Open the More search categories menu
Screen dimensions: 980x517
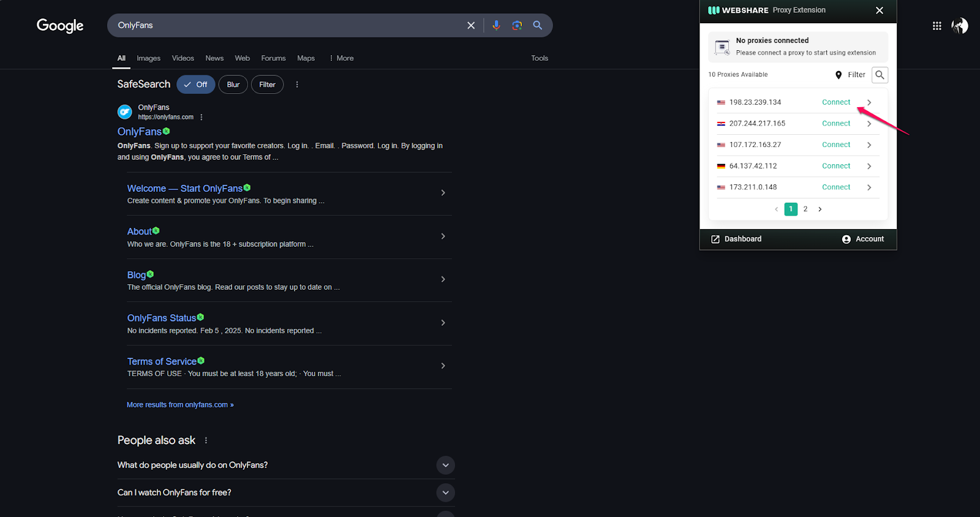[341, 58]
